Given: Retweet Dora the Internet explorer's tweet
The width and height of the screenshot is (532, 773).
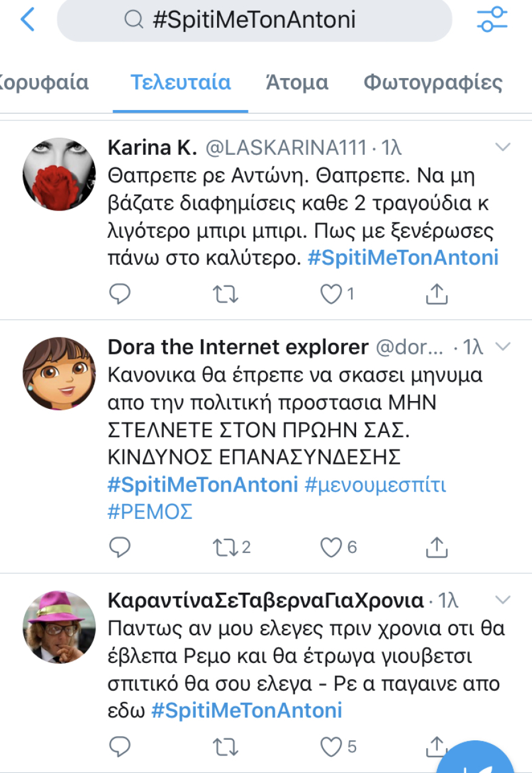Looking at the screenshot, I should pos(226,547).
